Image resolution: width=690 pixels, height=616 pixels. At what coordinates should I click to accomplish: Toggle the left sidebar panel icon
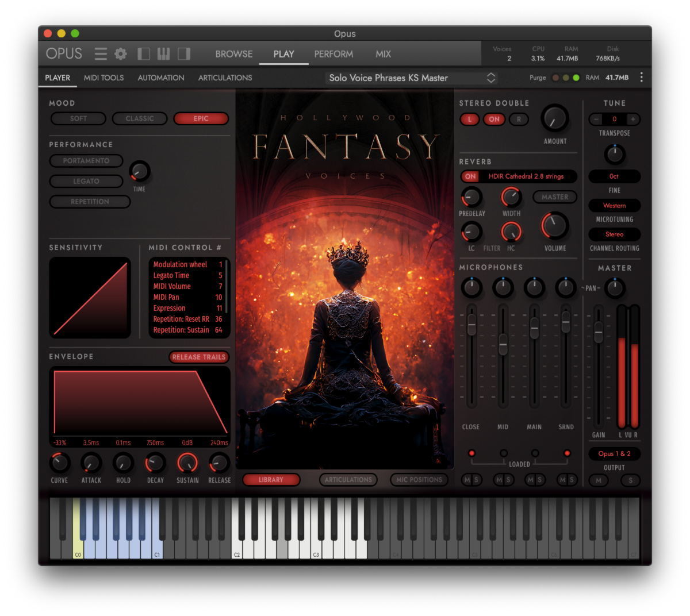click(x=144, y=54)
